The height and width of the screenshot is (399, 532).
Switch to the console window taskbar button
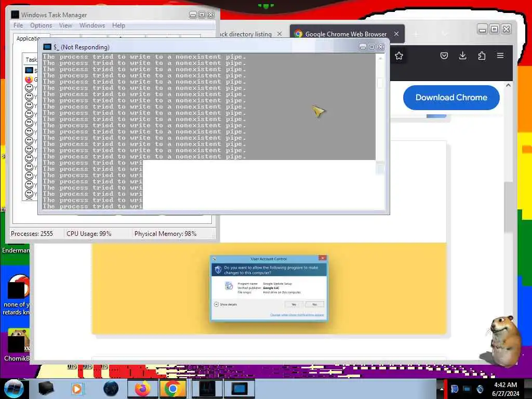(239, 389)
